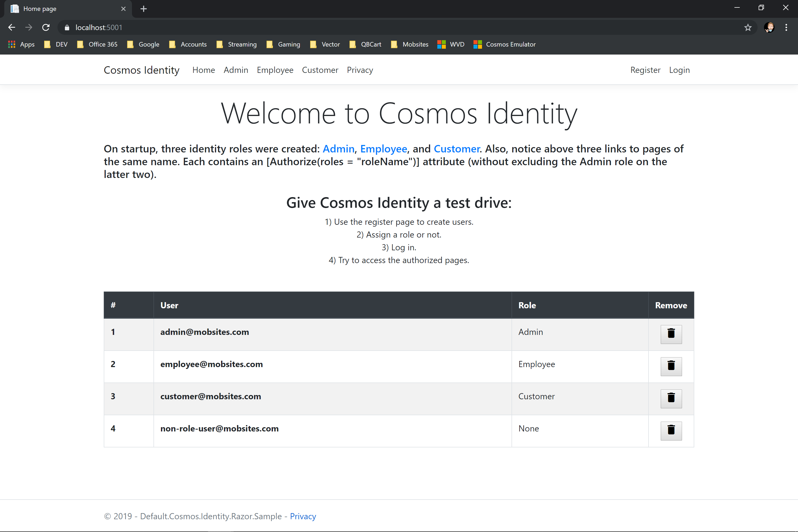The image size is (798, 532).
Task: Click the Register button
Action: pyautogui.click(x=645, y=69)
